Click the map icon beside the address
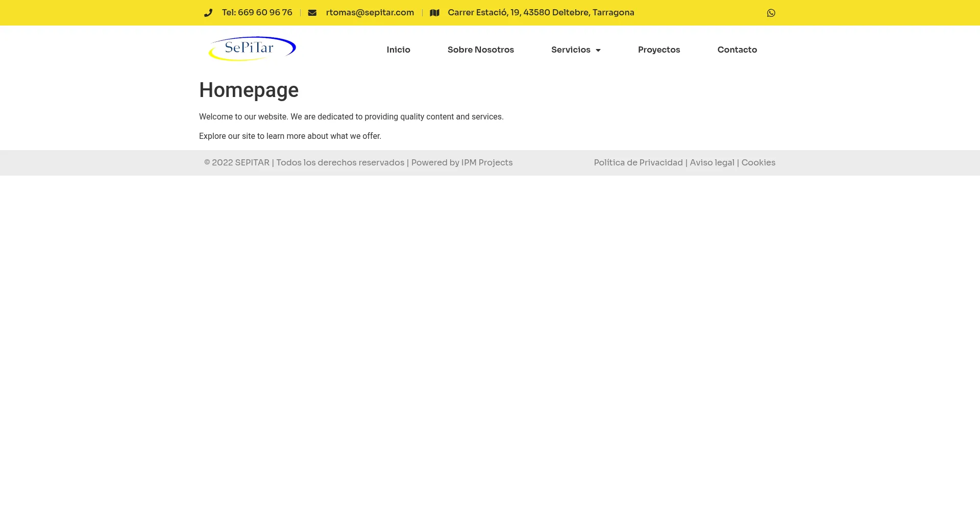 (x=434, y=13)
